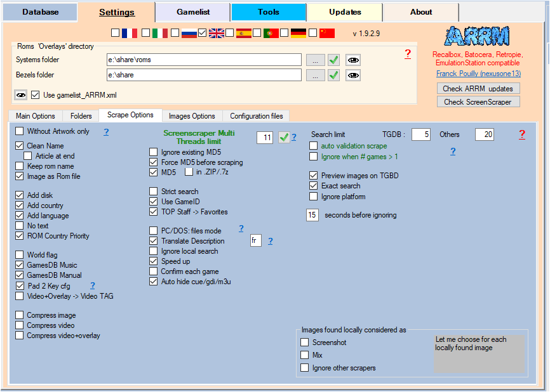Image resolution: width=550 pixels, height=392 pixels.
Task: Click the TGDB search limit field
Action: coord(420,134)
